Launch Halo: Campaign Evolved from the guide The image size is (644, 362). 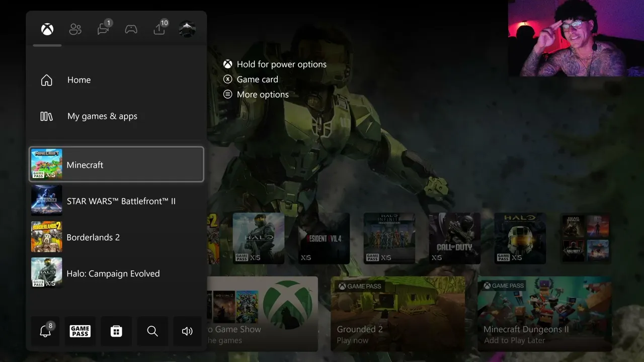pyautogui.click(x=117, y=274)
